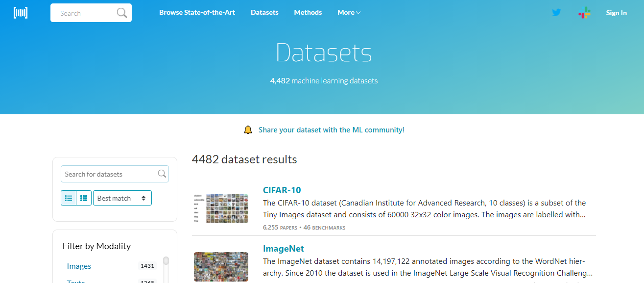644x283 pixels.
Task: Select the Images modality filter
Action: point(79,266)
